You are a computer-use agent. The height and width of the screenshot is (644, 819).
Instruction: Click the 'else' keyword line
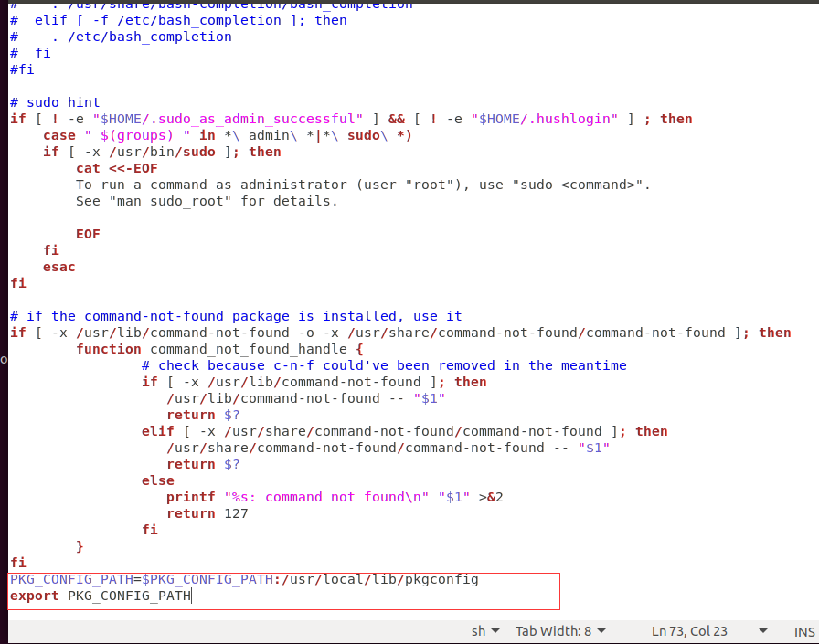(x=158, y=480)
